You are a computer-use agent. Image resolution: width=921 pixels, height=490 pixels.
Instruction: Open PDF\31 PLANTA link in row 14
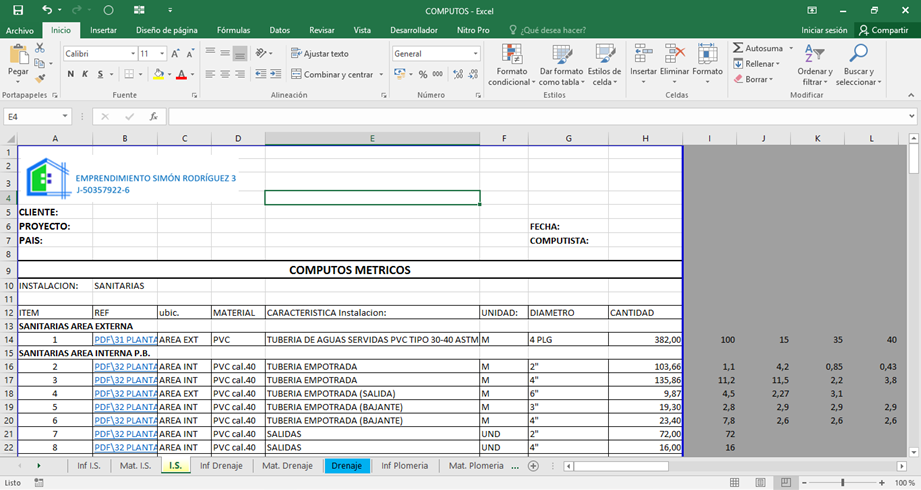pos(125,340)
